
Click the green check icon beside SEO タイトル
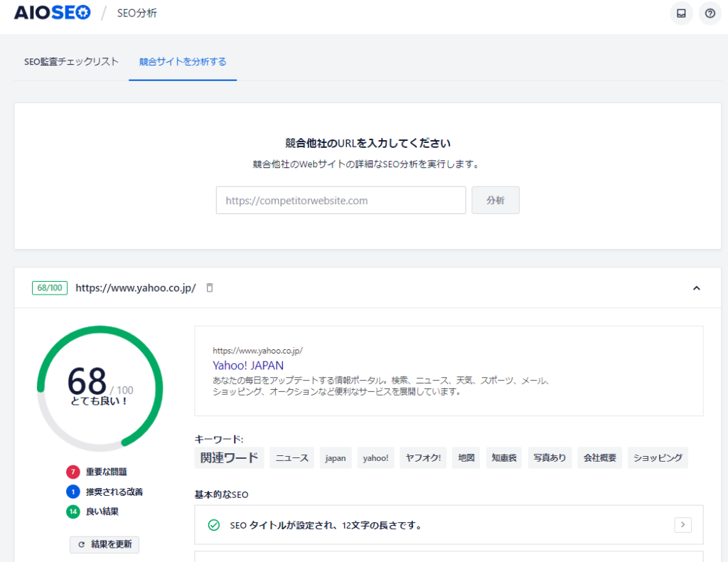pyautogui.click(x=213, y=526)
